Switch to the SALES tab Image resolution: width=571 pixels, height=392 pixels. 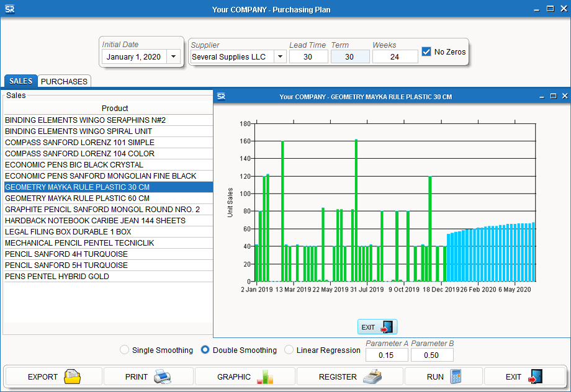coord(20,81)
